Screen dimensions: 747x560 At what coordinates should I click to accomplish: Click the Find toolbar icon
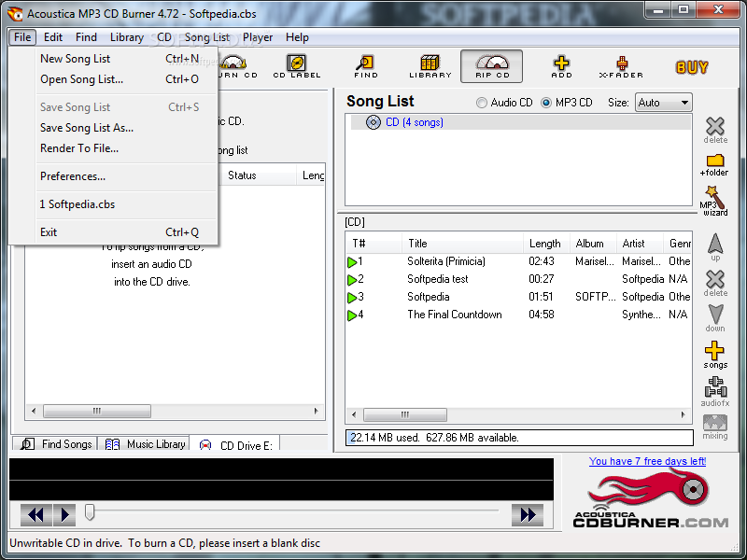(x=366, y=65)
